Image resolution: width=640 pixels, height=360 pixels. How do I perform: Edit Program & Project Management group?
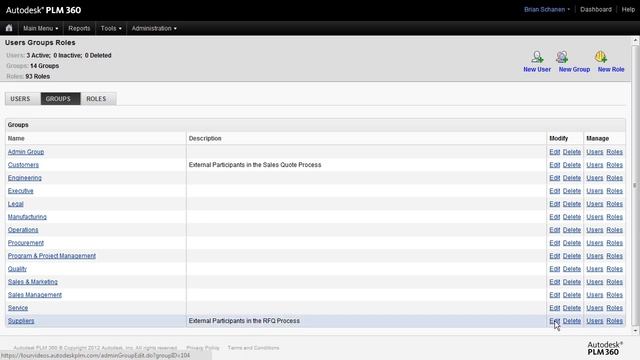click(554, 256)
